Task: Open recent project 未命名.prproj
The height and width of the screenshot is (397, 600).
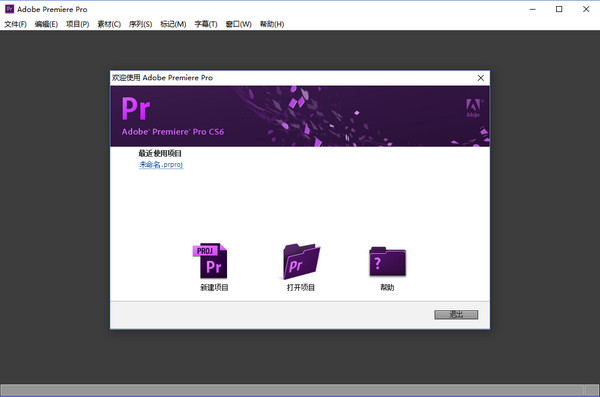Action: click(161, 165)
